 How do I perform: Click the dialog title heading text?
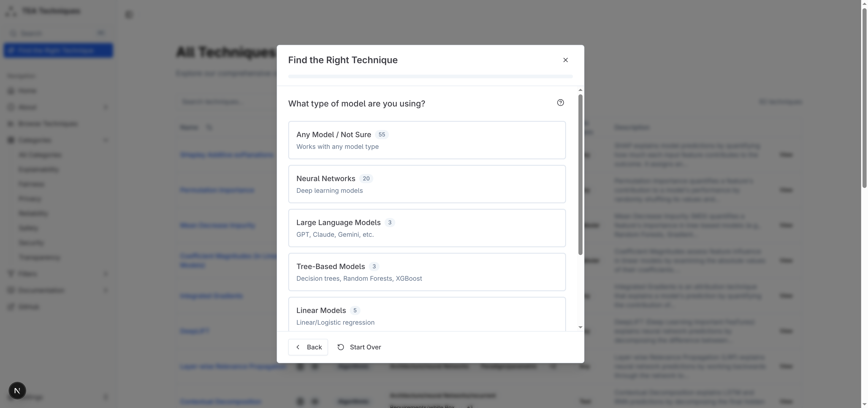tap(343, 60)
